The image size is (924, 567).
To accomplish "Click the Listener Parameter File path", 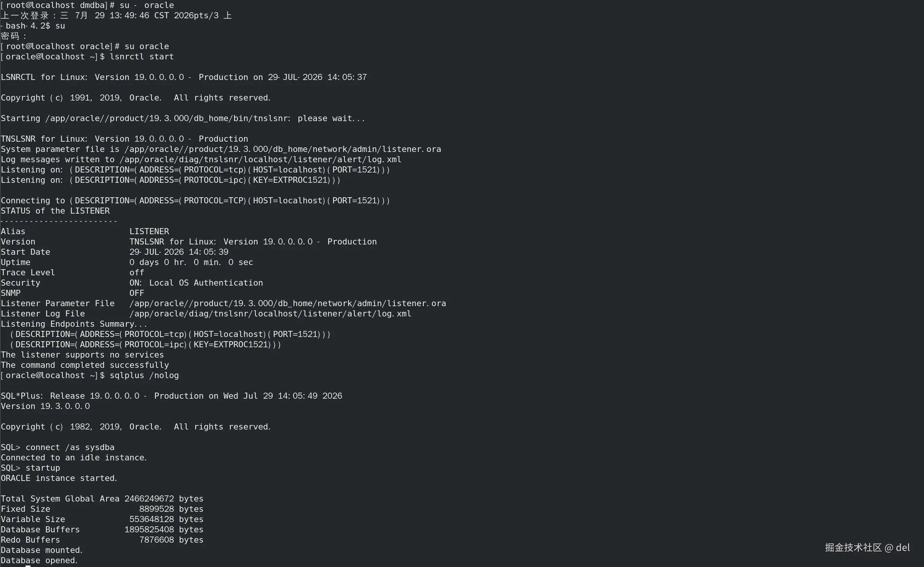I will coord(287,303).
